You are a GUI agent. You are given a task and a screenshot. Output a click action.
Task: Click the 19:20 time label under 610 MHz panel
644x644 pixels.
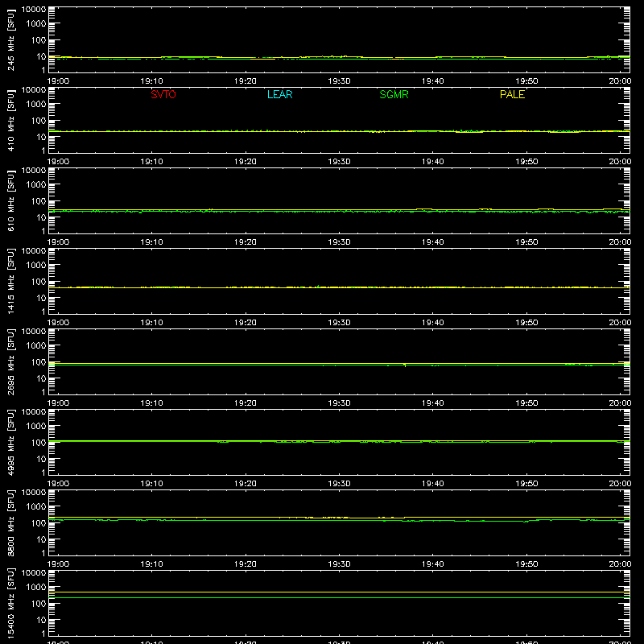(246, 242)
